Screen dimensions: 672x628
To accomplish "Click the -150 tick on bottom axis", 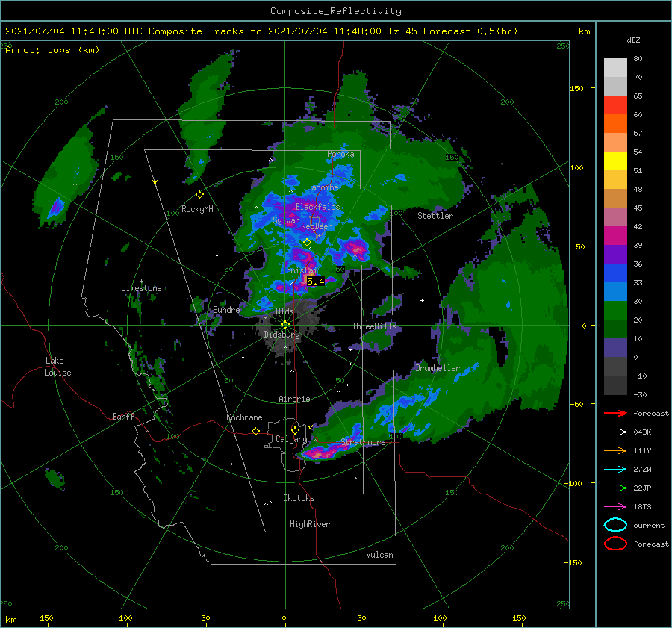I will [44, 618].
